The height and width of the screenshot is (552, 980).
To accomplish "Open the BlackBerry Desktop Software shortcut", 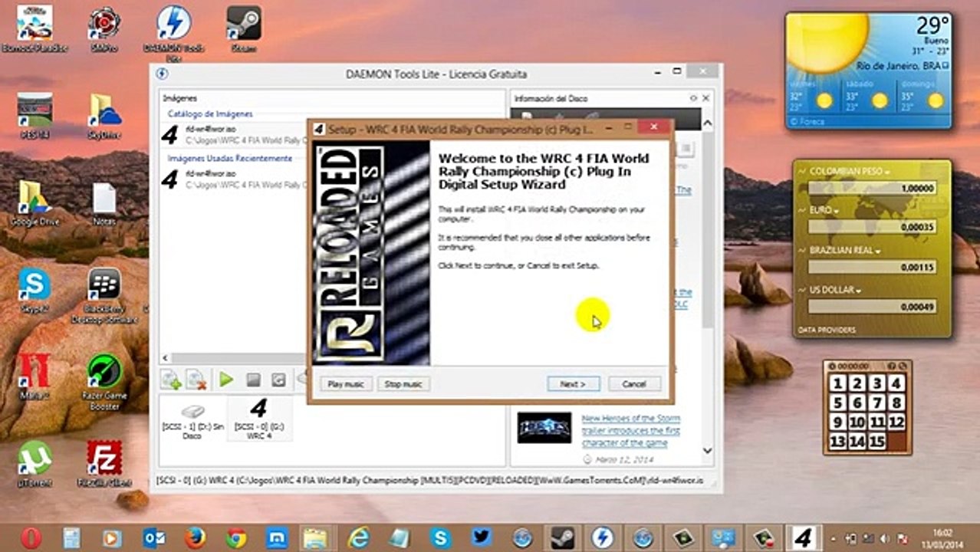I will [104, 295].
